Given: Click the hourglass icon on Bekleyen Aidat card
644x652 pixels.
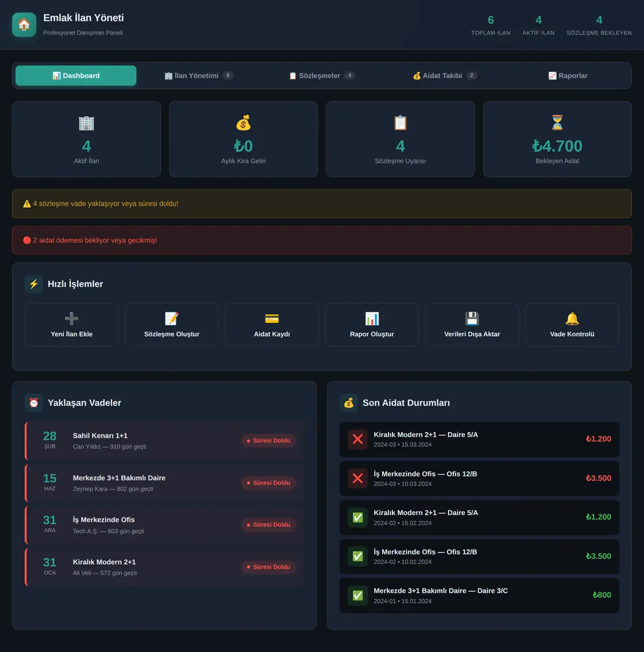Looking at the screenshot, I should (557, 122).
